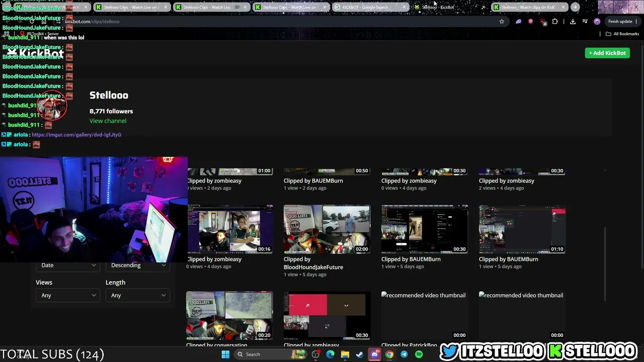Open the broken thumbnail above Clipped by PatrickBoo
This screenshot has height=362, width=644.
tap(425, 316)
